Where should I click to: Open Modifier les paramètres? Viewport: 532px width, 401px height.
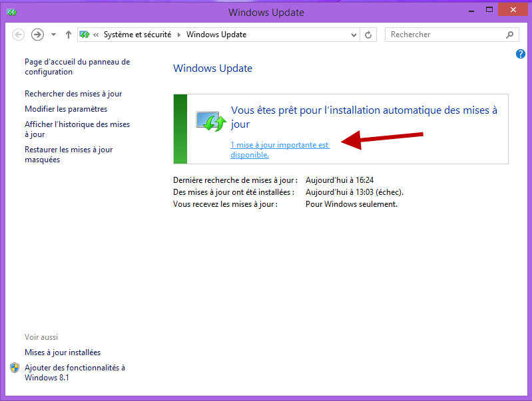click(66, 109)
